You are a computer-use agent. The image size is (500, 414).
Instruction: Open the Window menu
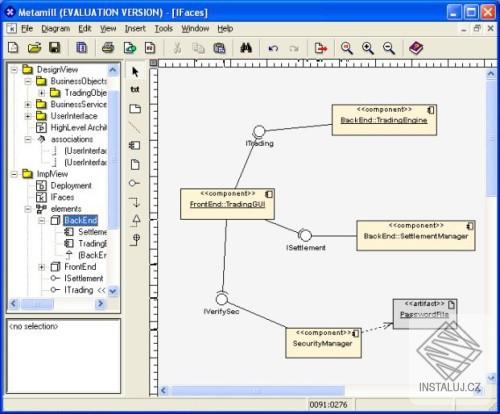(195, 29)
